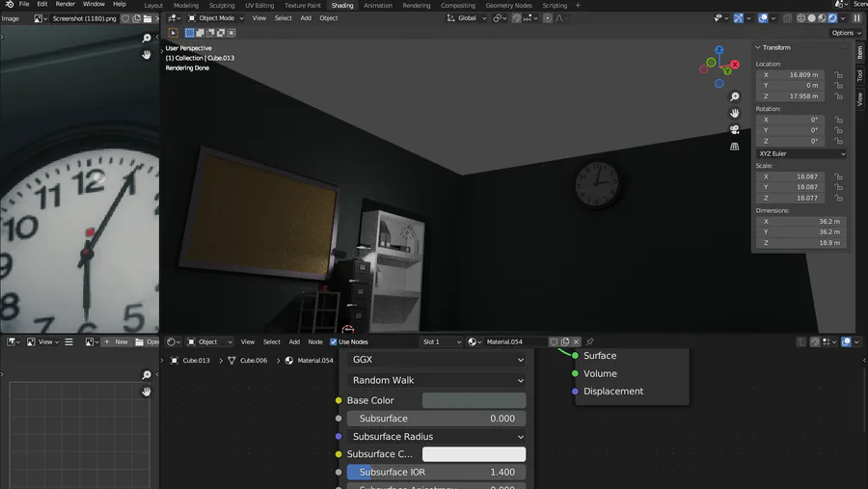Image resolution: width=868 pixels, height=489 pixels.
Task: Select wireframe viewport shading
Action: tap(801, 18)
